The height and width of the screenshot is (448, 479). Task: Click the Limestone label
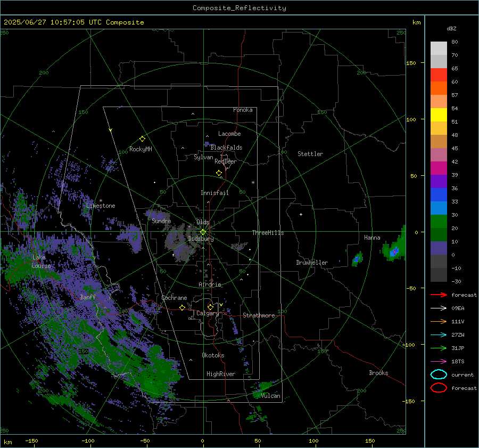click(101, 206)
